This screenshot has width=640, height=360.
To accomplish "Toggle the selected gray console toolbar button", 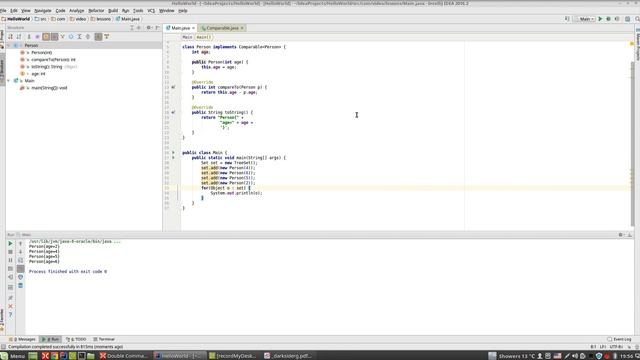I will tap(20, 269).
